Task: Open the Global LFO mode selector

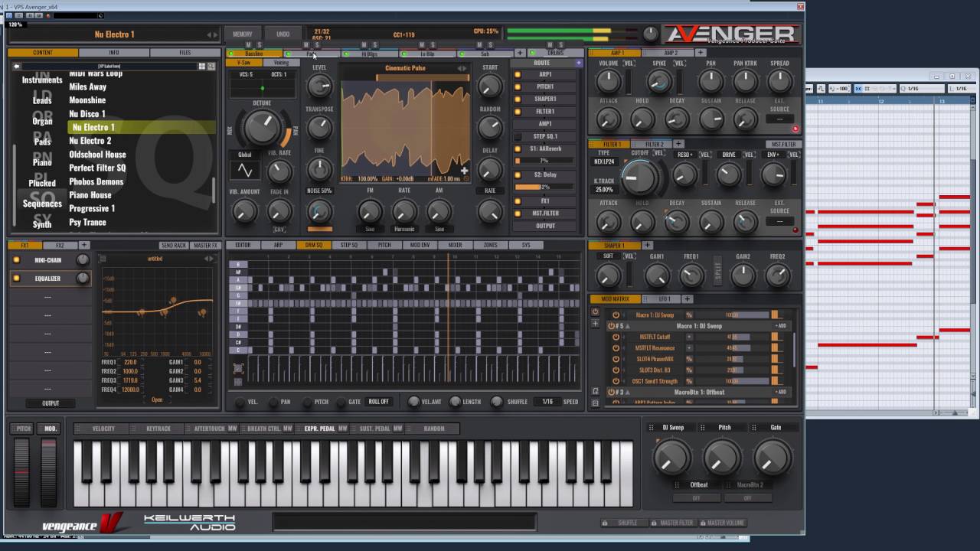Action: click(244, 155)
